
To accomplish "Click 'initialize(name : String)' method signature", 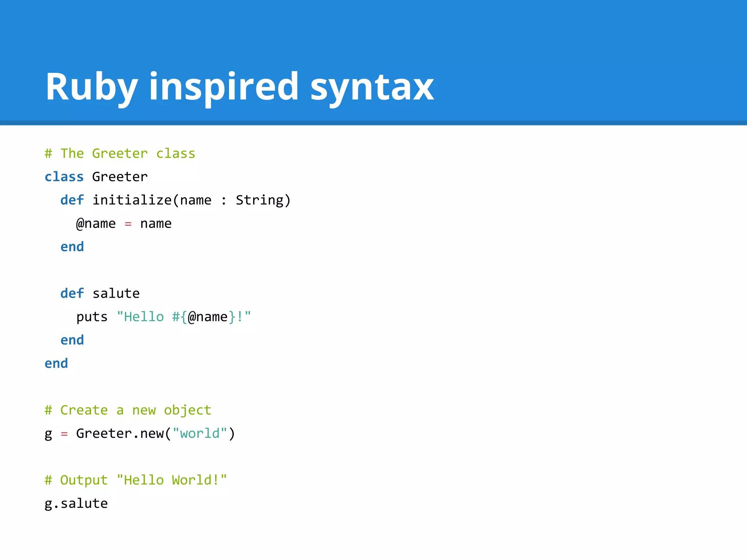I will (x=191, y=200).
